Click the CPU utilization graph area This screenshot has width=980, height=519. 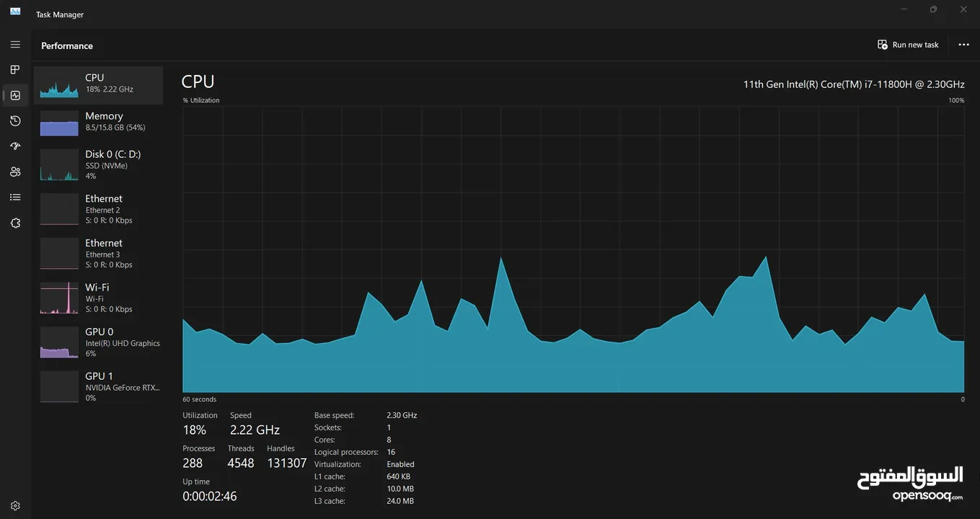pyautogui.click(x=573, y=249)
